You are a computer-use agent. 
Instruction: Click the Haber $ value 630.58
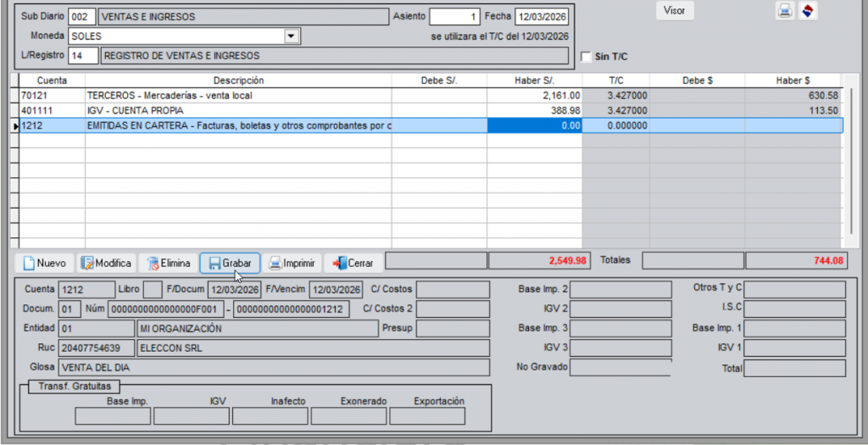(793, 95)
